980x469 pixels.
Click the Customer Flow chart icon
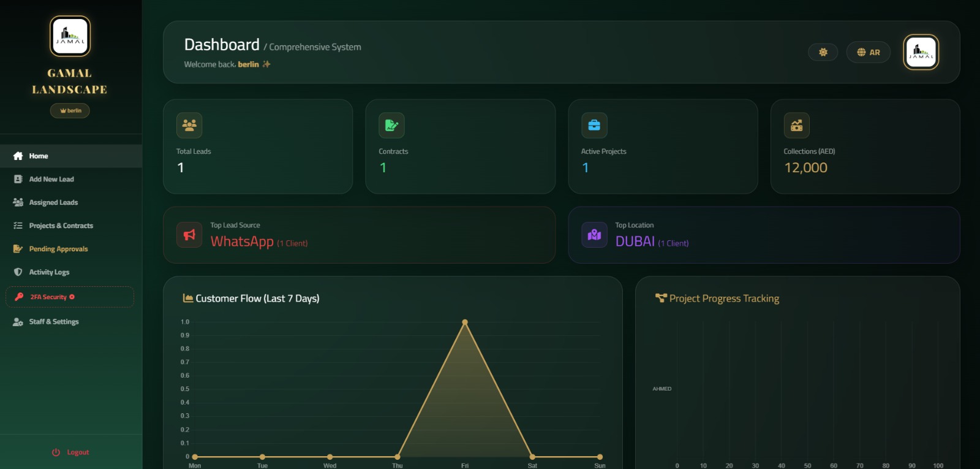[x=188, y=298]
